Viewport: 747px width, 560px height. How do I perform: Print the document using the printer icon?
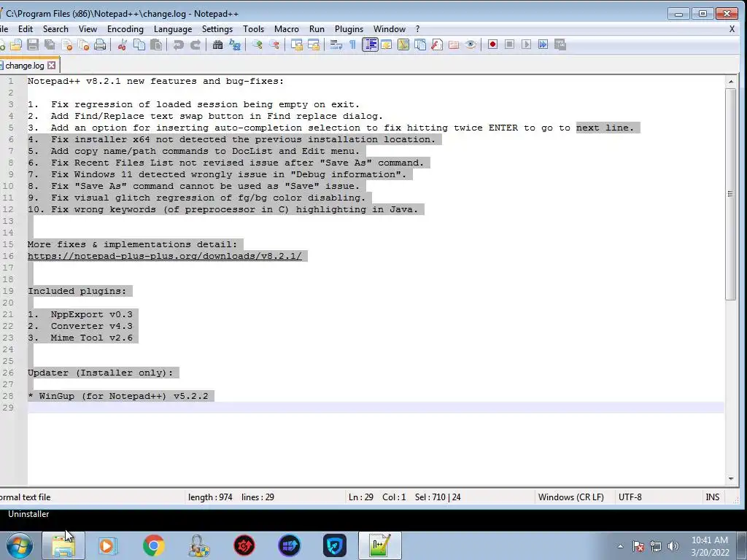100,44
